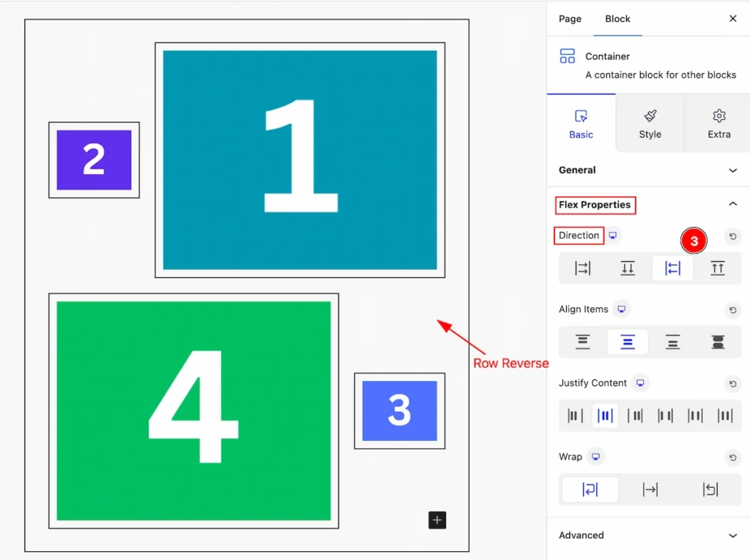Justify content center icon
Screen dimensions: 750x560
pyautogui.click(x=605, y=416)
